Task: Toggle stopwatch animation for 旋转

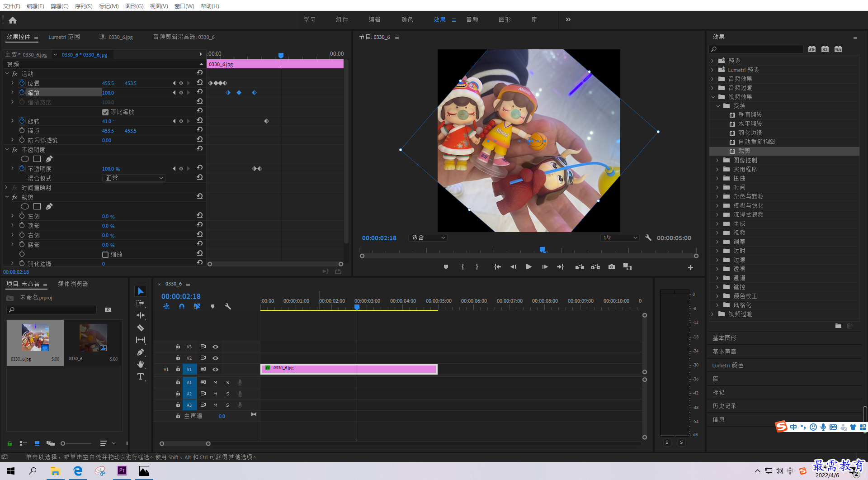Action: 22,121
